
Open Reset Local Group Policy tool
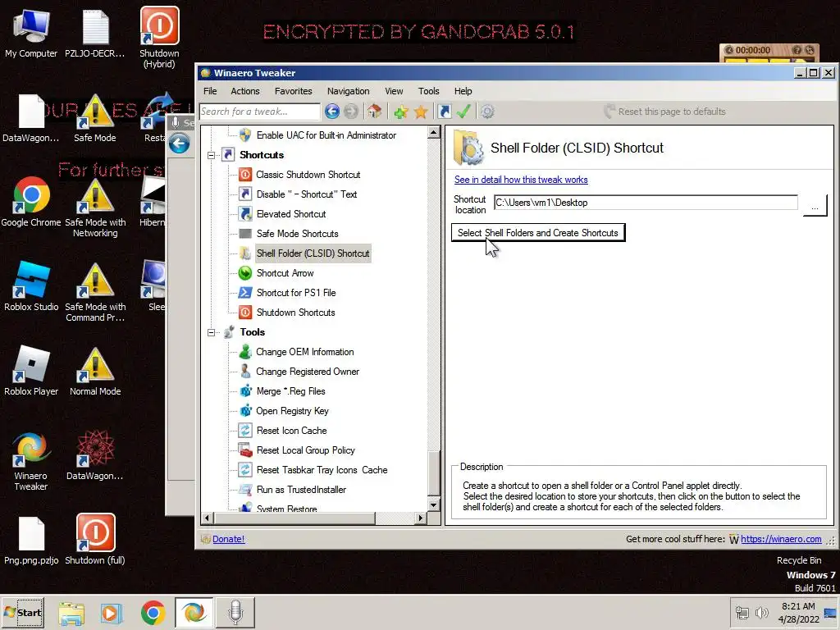tap(305, 450)
